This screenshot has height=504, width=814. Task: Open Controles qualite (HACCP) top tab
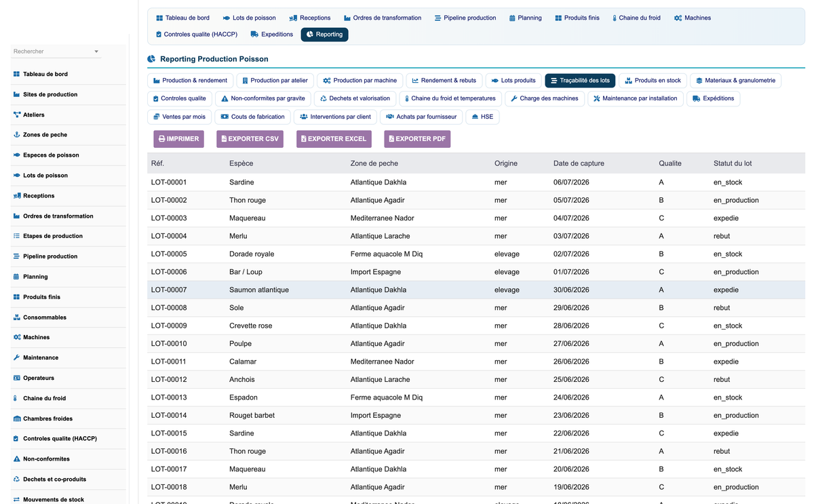[x=196, y=34]
